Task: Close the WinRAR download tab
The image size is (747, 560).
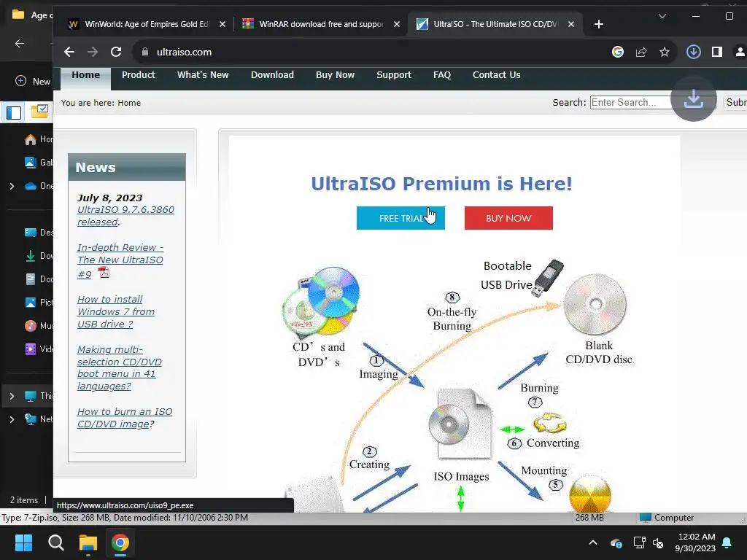Action: click(397, 24)
